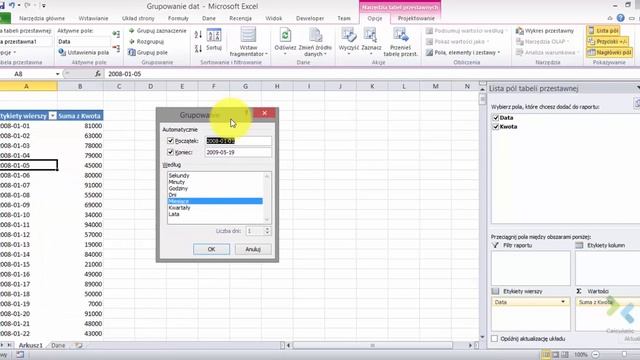This screenshot has height=360, width=640.
Task: Switch to page layout view in status bar
Action: tap(556, 355)
